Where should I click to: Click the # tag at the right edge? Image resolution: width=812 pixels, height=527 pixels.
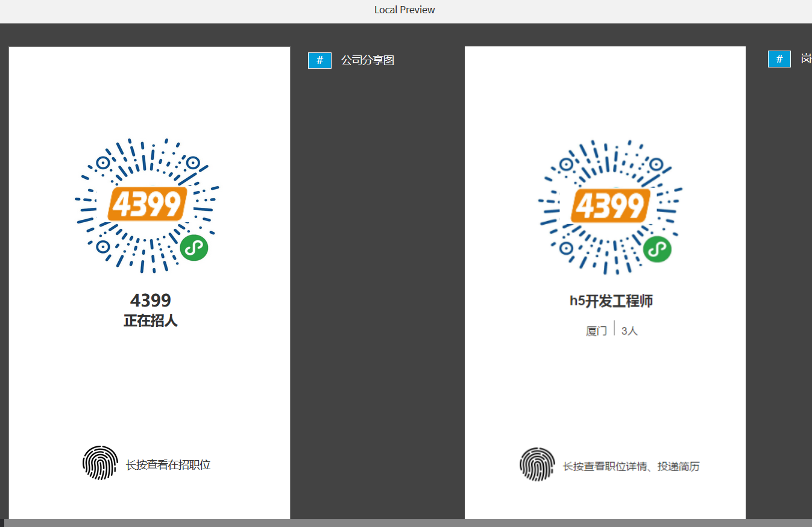(x=779, y=59)
